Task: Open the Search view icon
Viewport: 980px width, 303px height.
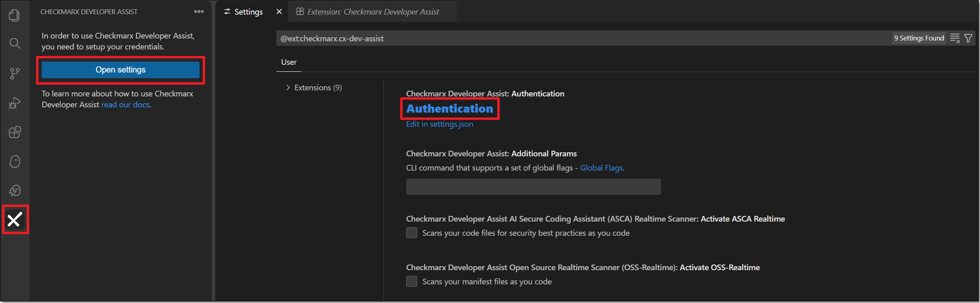Action: (15, 43)
